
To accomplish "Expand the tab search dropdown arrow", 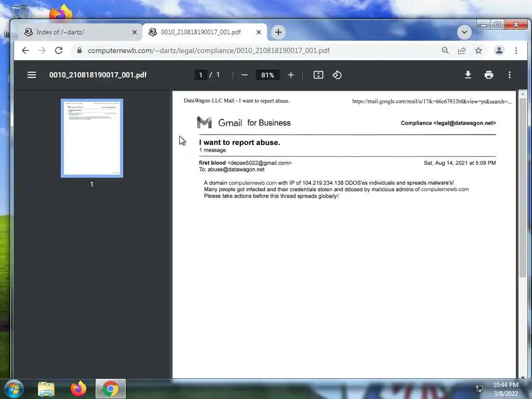I will click(x=464, y=32).
